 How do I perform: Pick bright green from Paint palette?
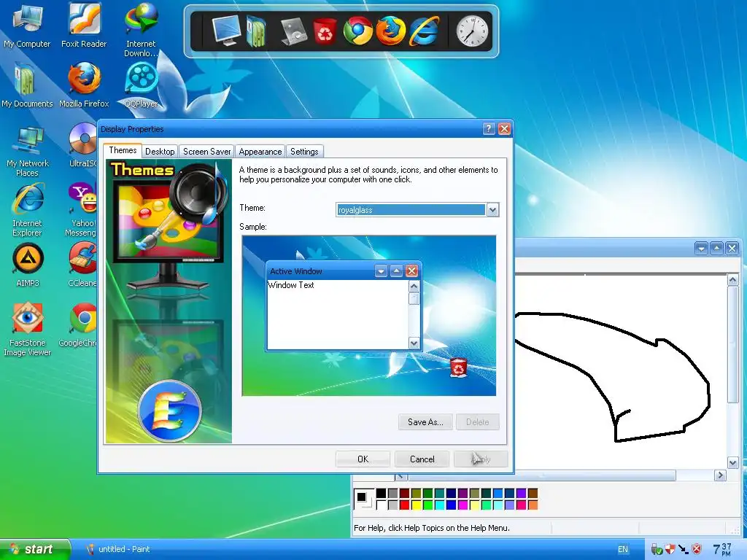click(427, 505)
